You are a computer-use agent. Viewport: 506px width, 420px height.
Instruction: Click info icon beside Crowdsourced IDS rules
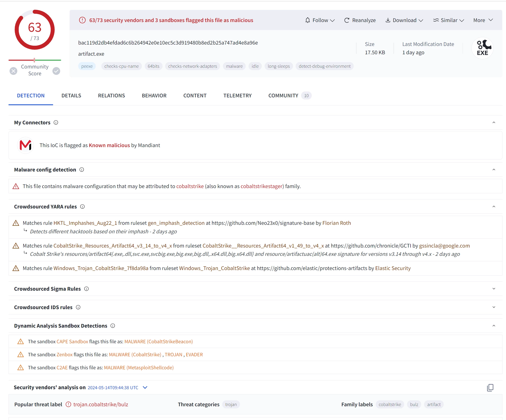[x=78, y=307]
